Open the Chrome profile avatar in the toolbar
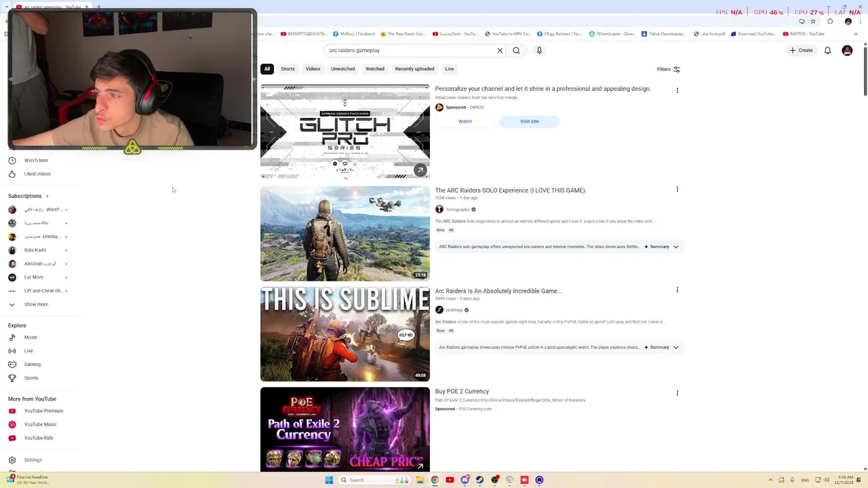This screenshot has height=488, width=868. coord(848,21)
